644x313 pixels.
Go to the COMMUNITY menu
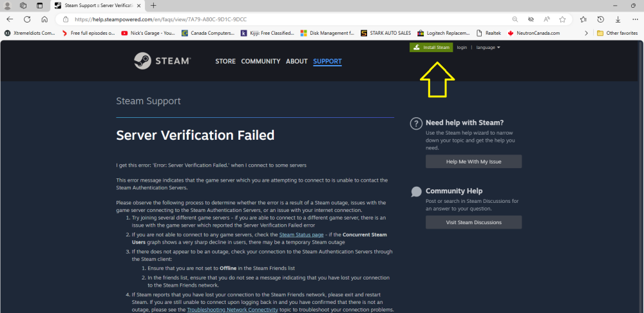(260, 62)
